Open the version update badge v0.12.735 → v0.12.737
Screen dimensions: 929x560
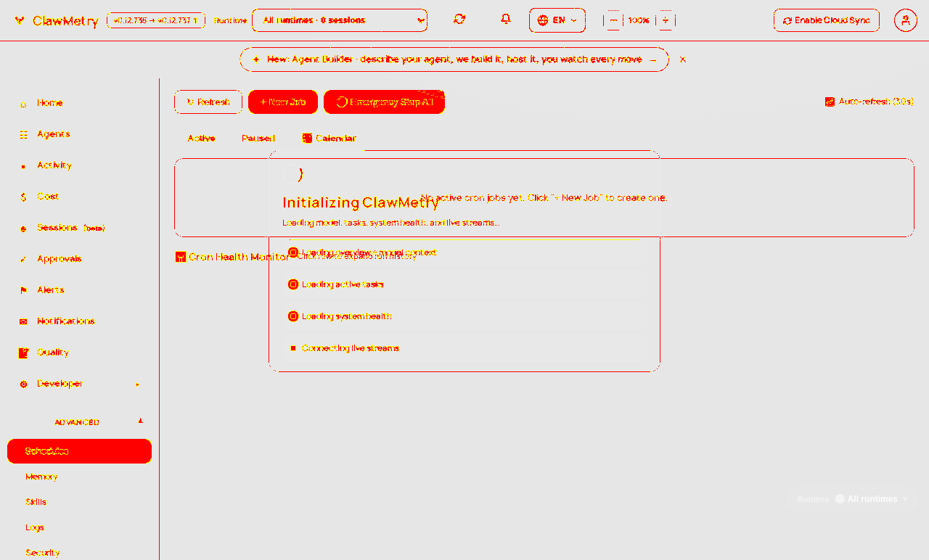156,20
